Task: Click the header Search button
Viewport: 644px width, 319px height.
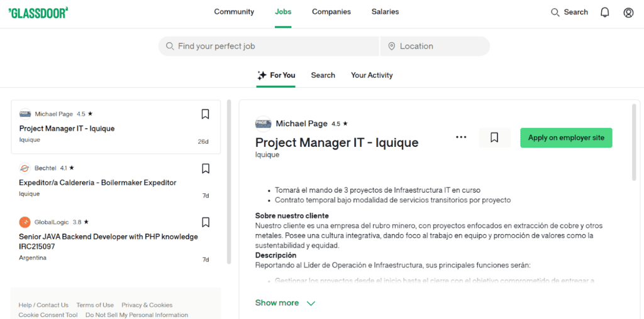Action: (569, 13)
